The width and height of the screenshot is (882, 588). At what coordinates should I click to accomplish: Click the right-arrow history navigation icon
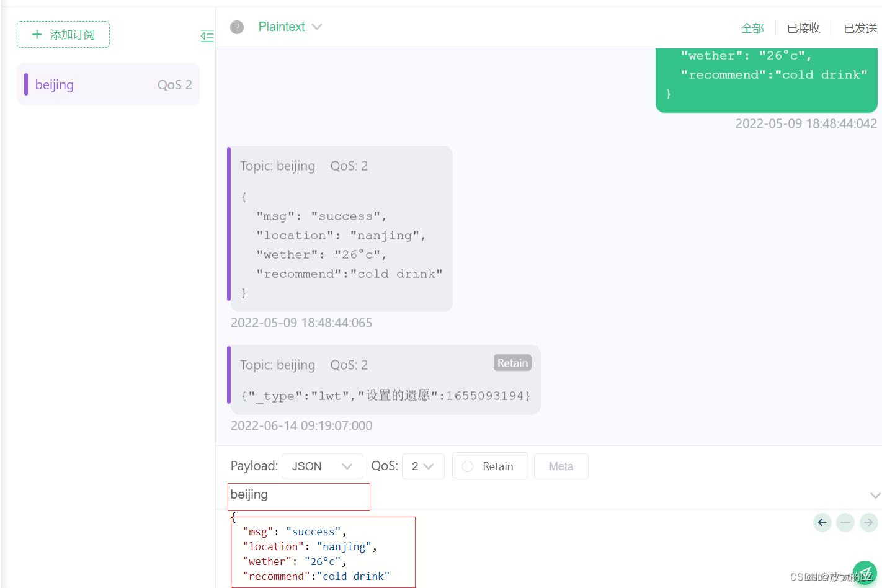(868, 522)
